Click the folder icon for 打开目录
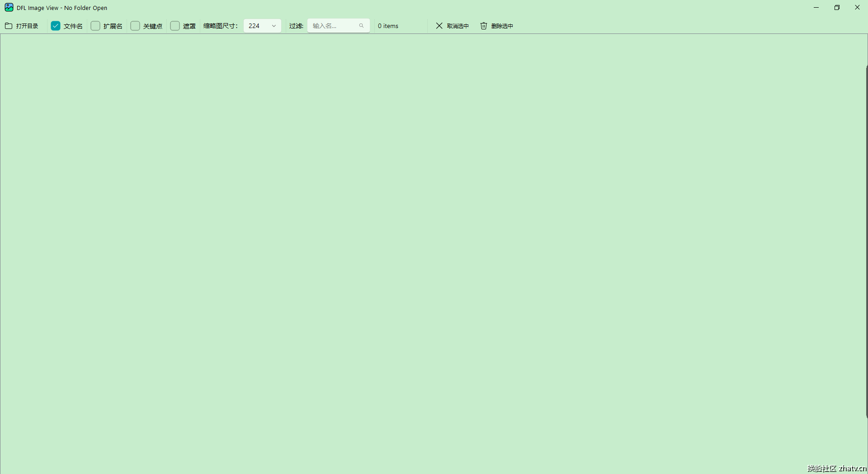This screenshot has width=868, height=474. (9, 26)
